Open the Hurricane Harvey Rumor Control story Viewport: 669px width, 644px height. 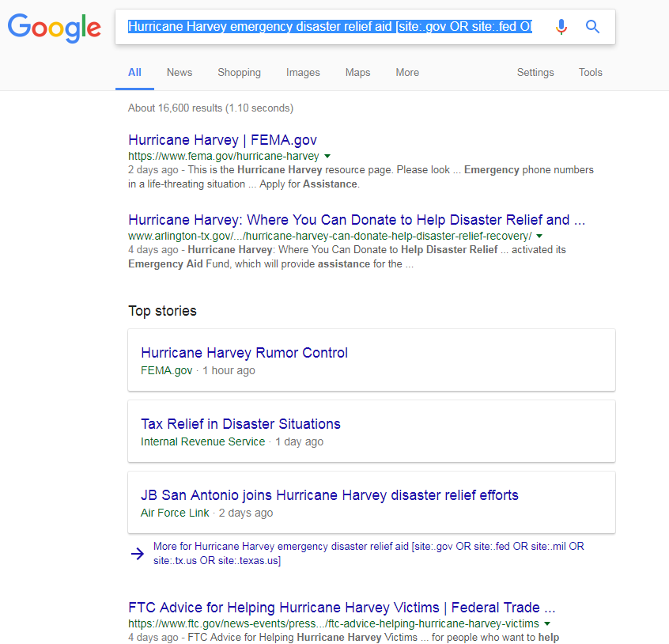click(244, 353)
